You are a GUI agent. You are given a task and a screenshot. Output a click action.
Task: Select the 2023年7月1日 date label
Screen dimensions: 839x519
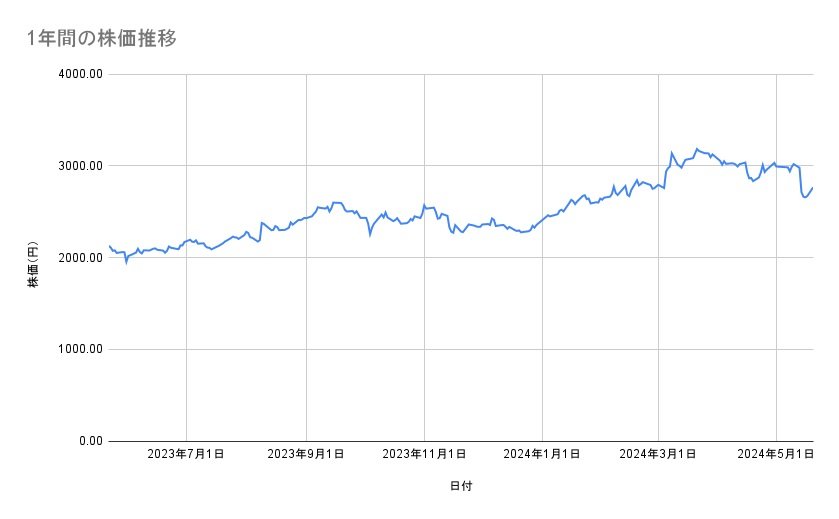click(x=186, y=455)
